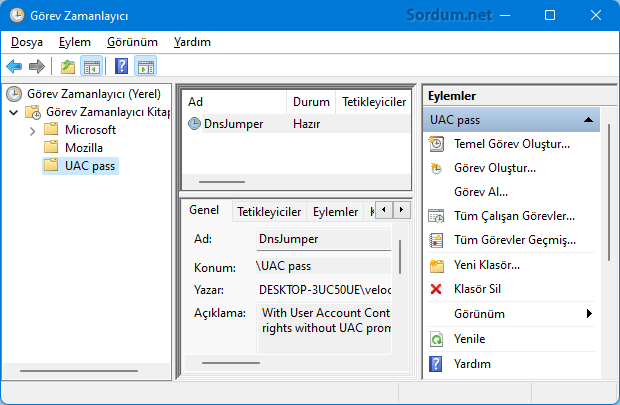620x405 pixels.
Task: Open the Yardım menu in menu bar
Action: coord(192,42)
